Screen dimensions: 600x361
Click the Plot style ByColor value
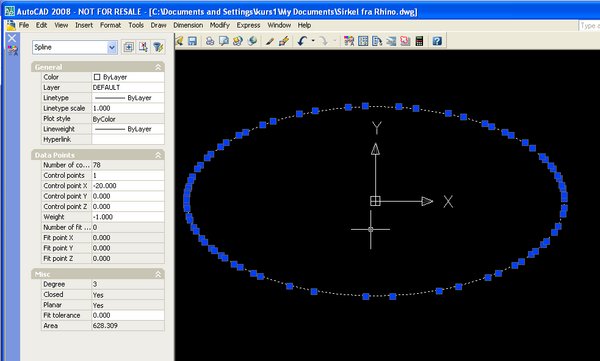click(x=128, y=119)
